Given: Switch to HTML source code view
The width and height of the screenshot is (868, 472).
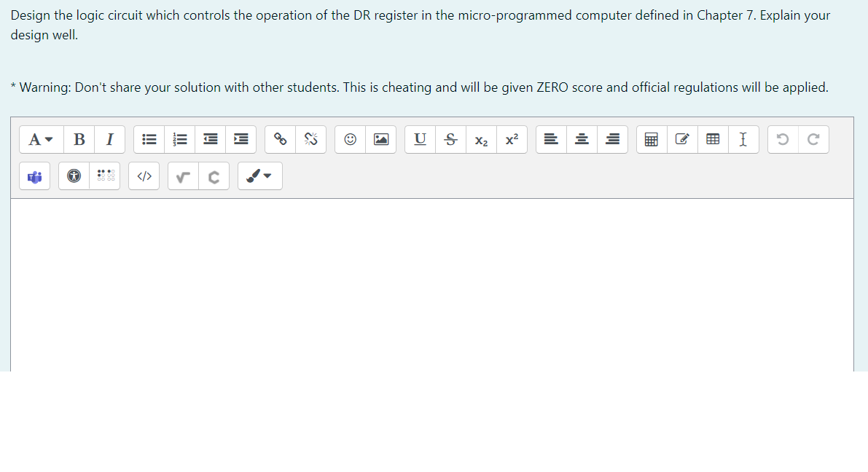Looking at the screenshot, I should coord(144,176).
